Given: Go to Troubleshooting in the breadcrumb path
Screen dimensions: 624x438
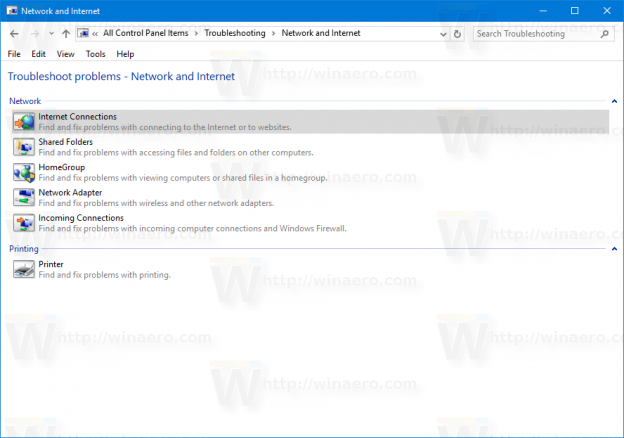Looking at the screenshot, I should (x=235, y=33).
